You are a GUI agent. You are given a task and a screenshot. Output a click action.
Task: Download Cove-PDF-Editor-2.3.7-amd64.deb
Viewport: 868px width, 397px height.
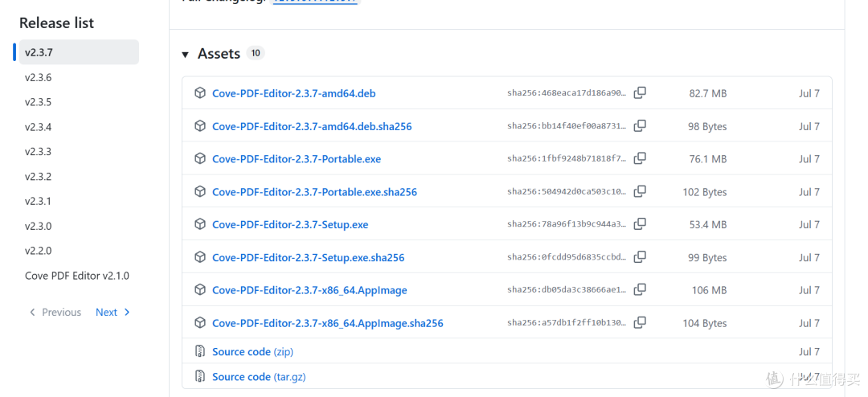pyautogui.click(x=294, y=93)
